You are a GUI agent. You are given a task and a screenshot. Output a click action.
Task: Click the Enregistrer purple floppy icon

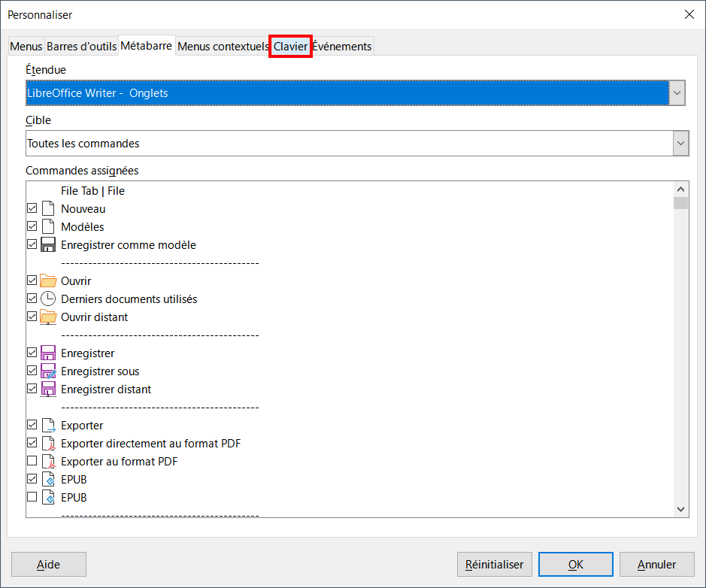(48, 353)
